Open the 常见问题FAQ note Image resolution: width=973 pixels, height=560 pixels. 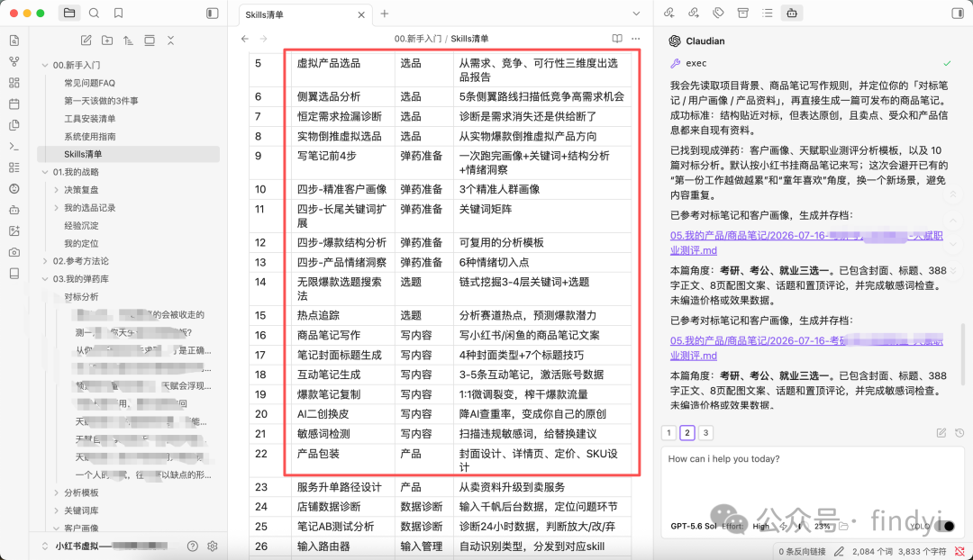pyautogui.click(x=89, y=83)
